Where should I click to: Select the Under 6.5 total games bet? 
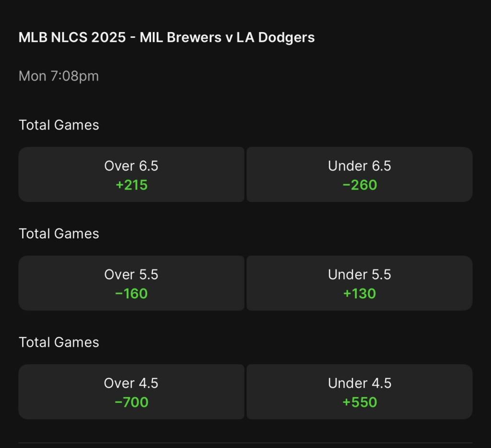[x=359, y=174]
